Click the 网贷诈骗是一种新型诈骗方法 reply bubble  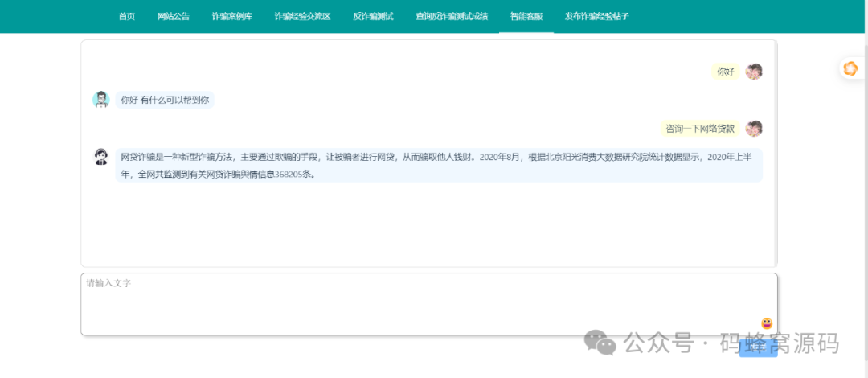pos(439,165)
